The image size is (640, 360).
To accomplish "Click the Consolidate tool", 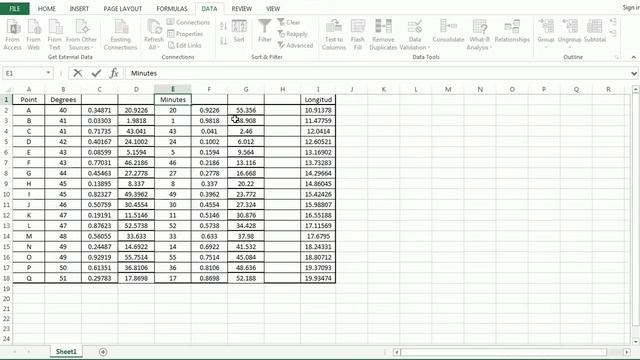I will point(448,32).
